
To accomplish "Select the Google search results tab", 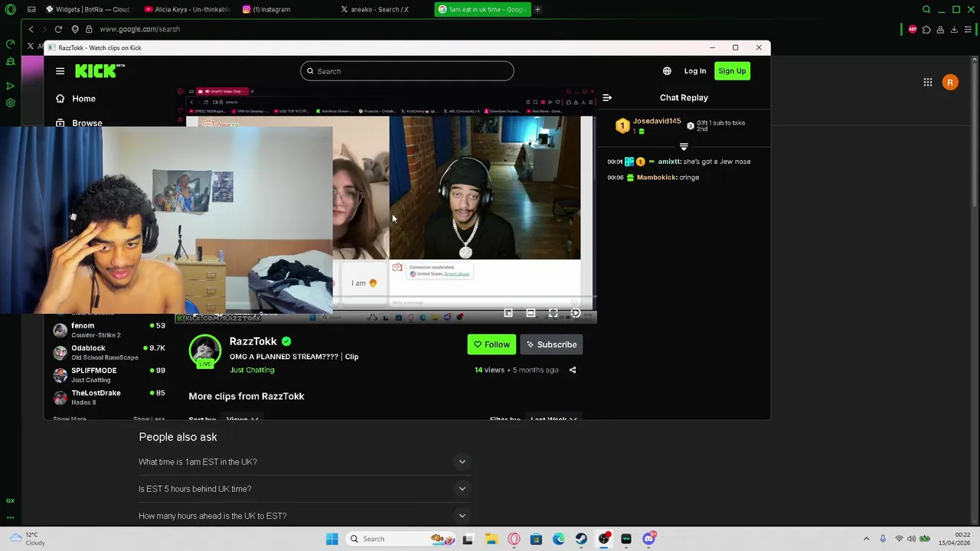I will click(482, 9).
